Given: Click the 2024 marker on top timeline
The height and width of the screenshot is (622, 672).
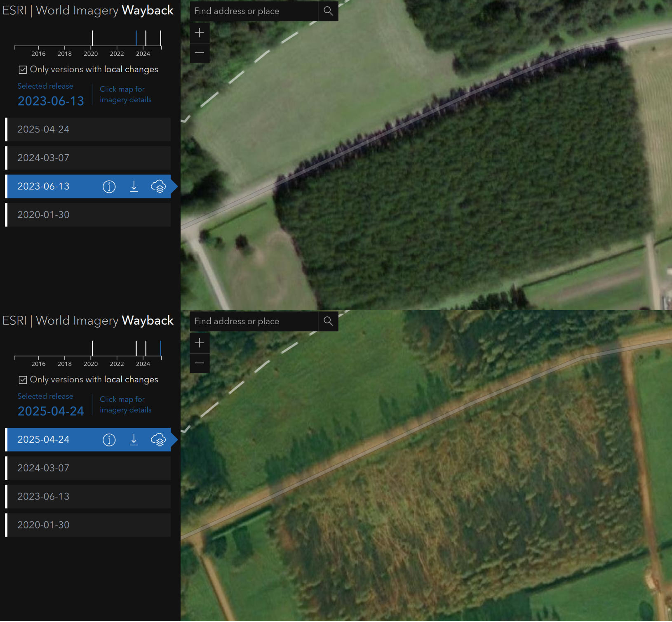Looking at the screenshot, I should click(146, 38).
